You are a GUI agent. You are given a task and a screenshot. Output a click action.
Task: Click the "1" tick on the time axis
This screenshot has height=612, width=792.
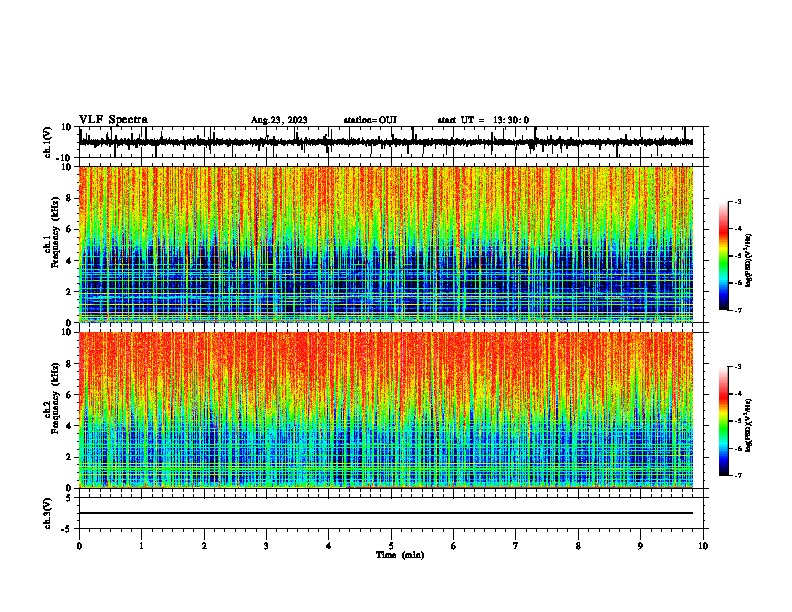141,546
